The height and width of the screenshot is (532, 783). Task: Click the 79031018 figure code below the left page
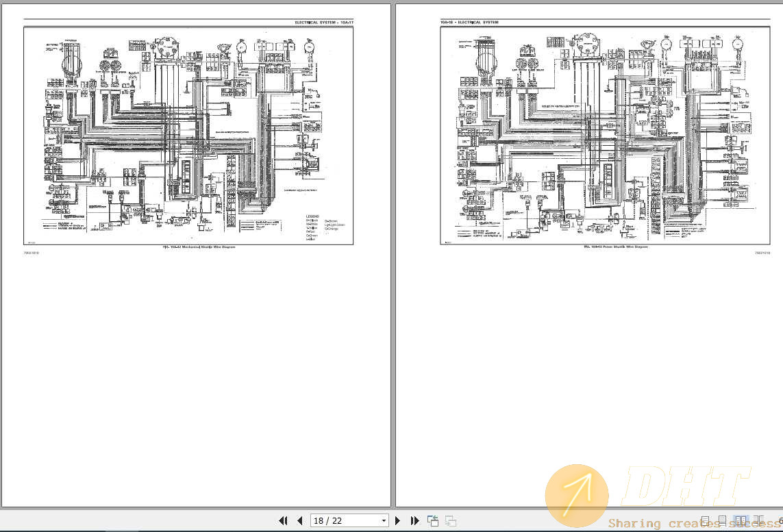[32, 253]
